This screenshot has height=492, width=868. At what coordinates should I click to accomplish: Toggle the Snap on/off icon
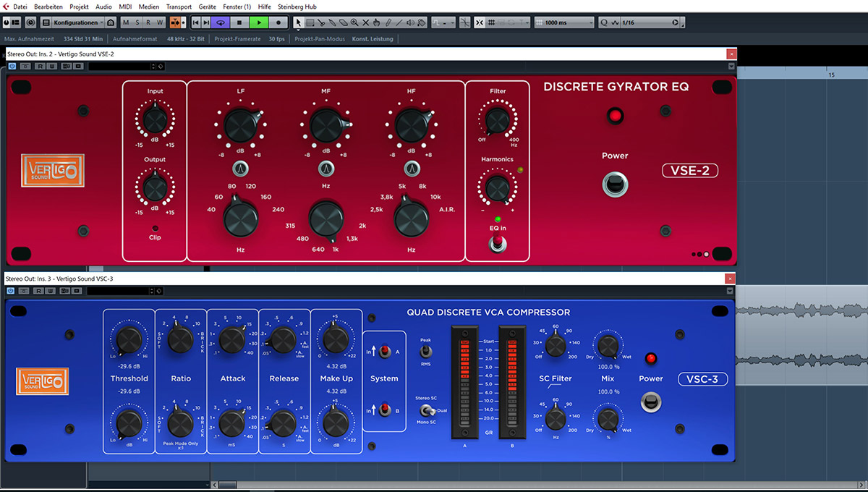pos(479,22)
